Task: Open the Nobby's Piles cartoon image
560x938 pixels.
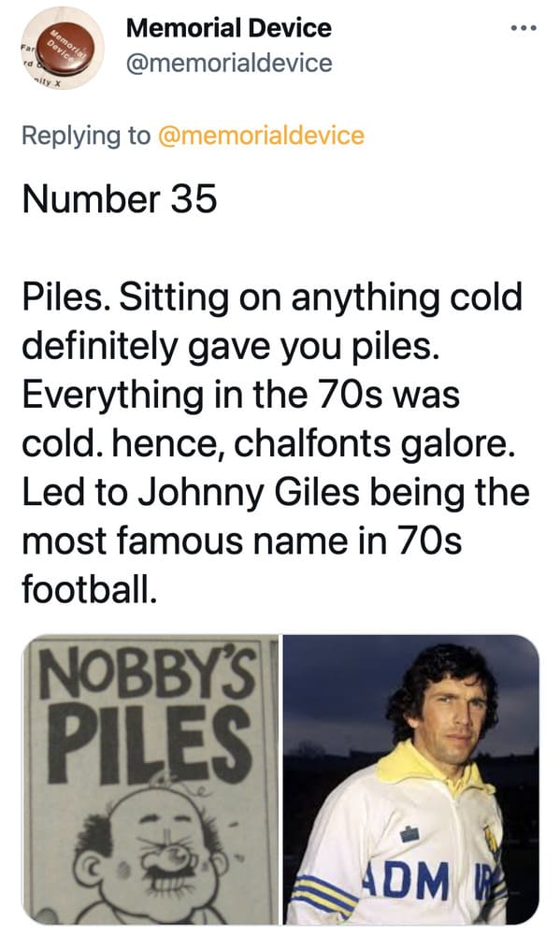Action: (151, 780)
